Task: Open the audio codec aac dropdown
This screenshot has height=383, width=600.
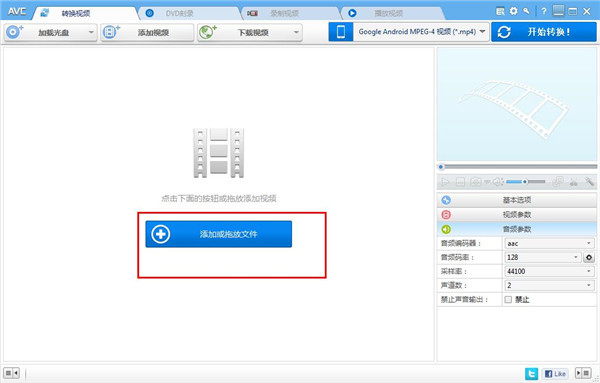Action: (x=549, y=243)
